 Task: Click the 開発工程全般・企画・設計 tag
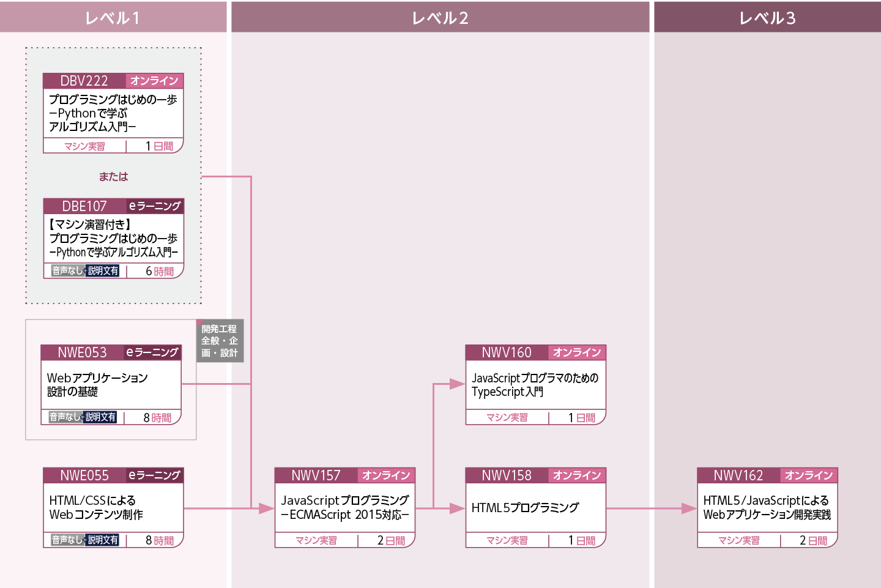[220, 341]
